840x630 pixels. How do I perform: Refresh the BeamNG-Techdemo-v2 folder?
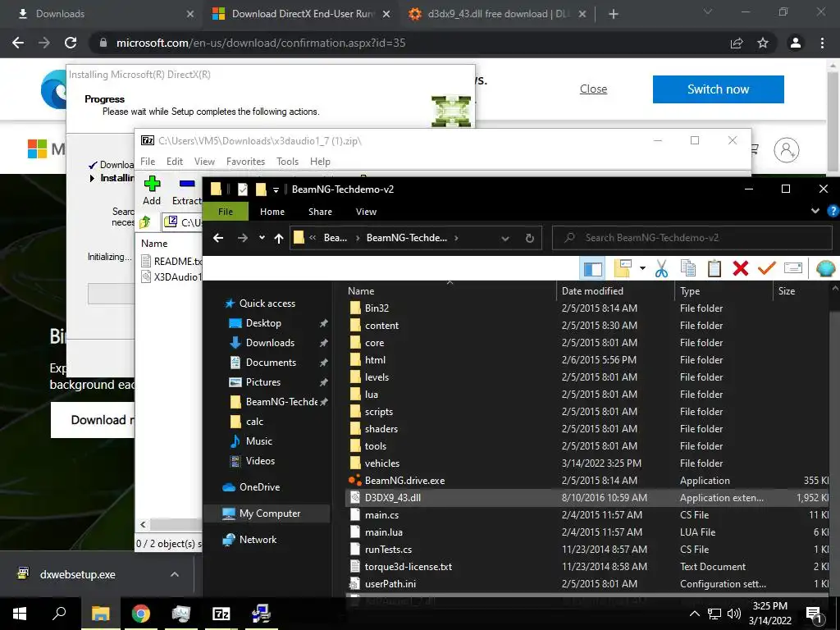pos(529,239)
